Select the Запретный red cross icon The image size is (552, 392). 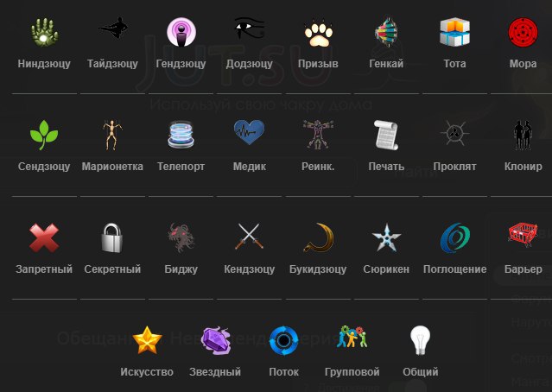pyautogui.click(x=44, y=237)
